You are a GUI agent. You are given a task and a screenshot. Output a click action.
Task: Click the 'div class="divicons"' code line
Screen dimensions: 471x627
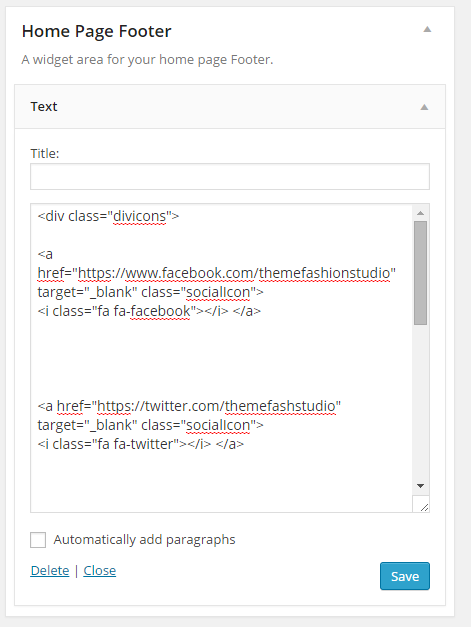pos(108,216)
